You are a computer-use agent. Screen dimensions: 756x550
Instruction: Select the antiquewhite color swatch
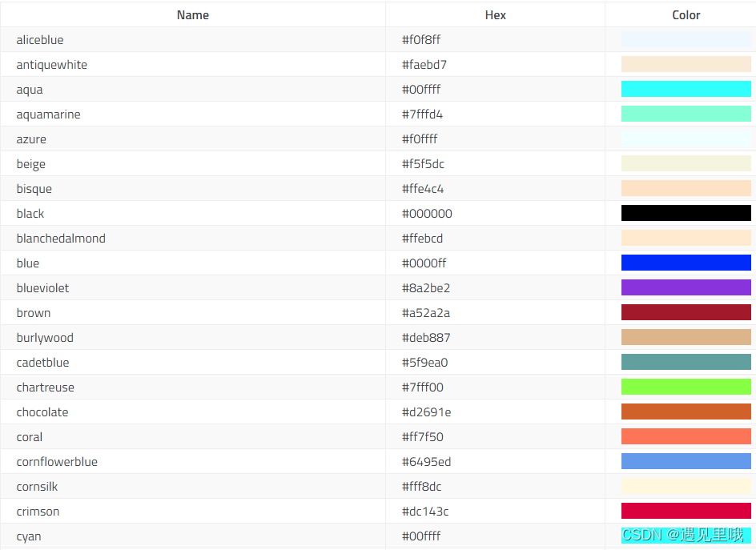pyautogui.click(x=686, y=64)
